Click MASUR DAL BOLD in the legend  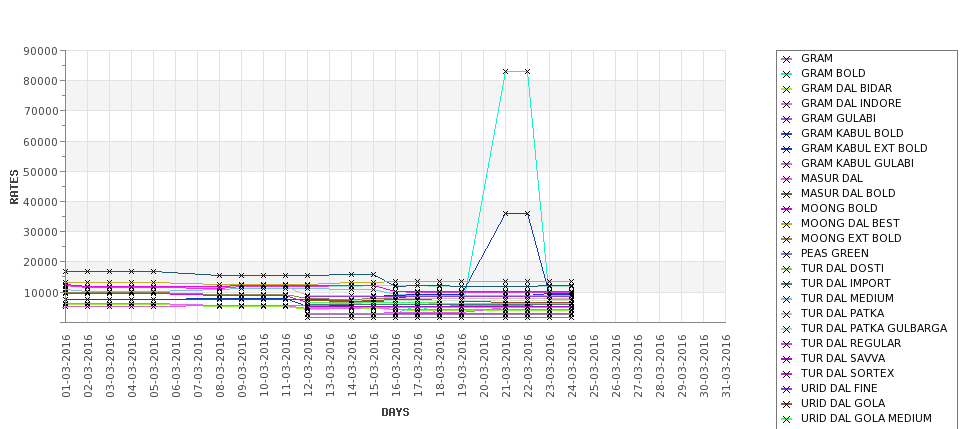[x=848, y=193]
